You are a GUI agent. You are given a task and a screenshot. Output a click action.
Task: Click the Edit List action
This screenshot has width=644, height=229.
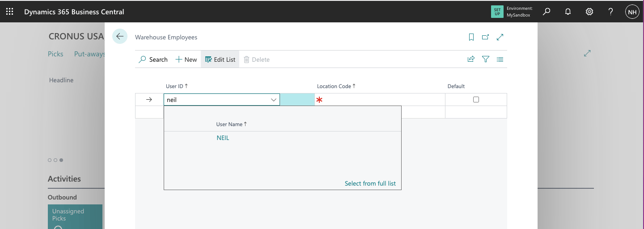(x=220, y=59)
